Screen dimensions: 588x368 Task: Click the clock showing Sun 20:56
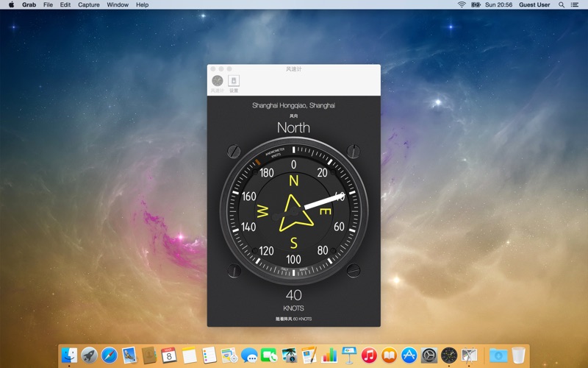point(499,4)
